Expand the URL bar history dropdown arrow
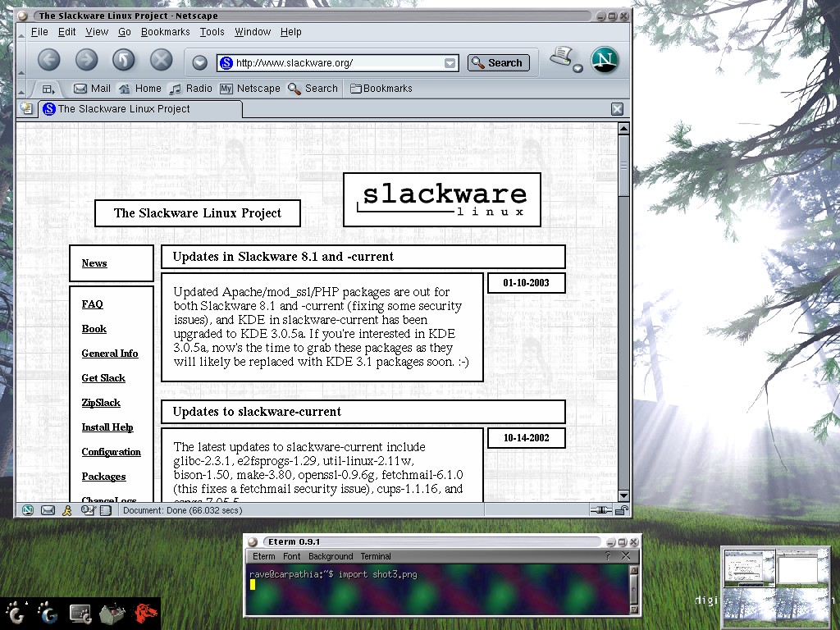The width and height of the screenshot is (840, 630). tap(450, 63)
